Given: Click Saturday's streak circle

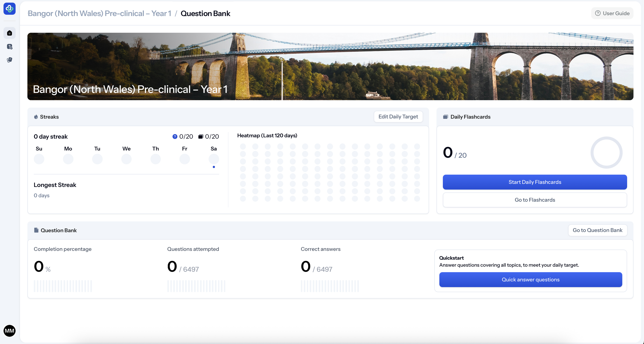Looking at the screenshot, I should [213, 159].
